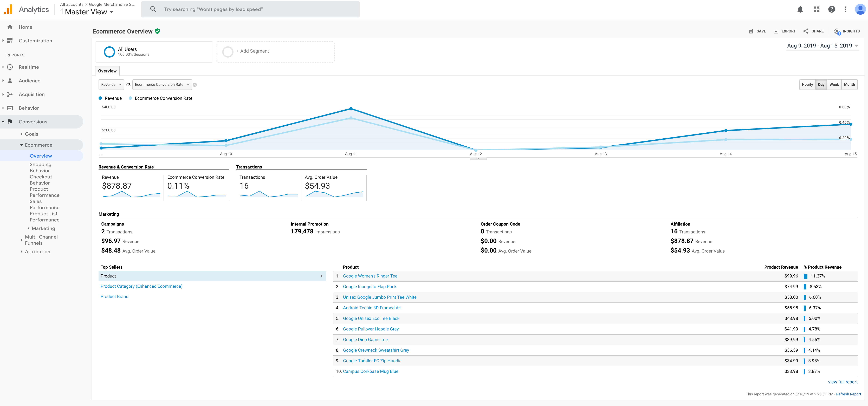Screen dimensions: 868x406
Task: Click the view full report link
Action: pos(842,382)
